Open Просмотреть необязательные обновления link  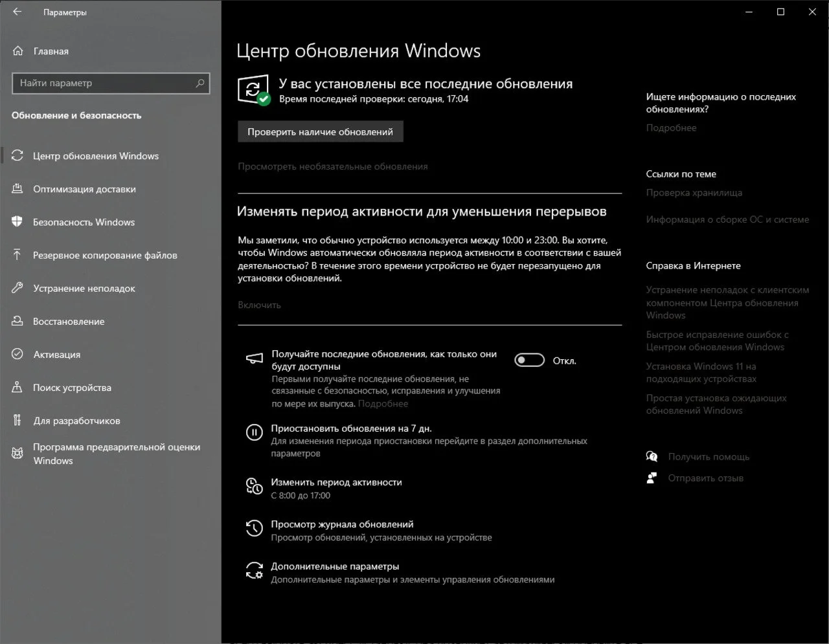click(x=333, y=166)
